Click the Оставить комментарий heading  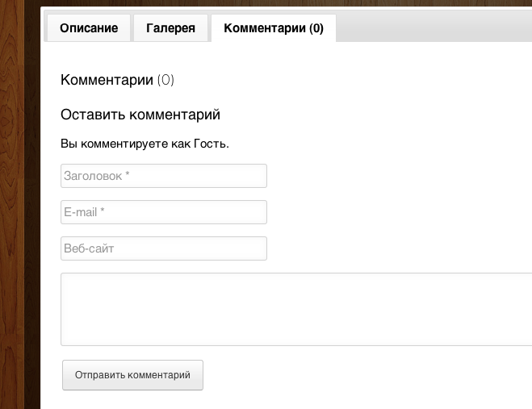coord(140,115)
